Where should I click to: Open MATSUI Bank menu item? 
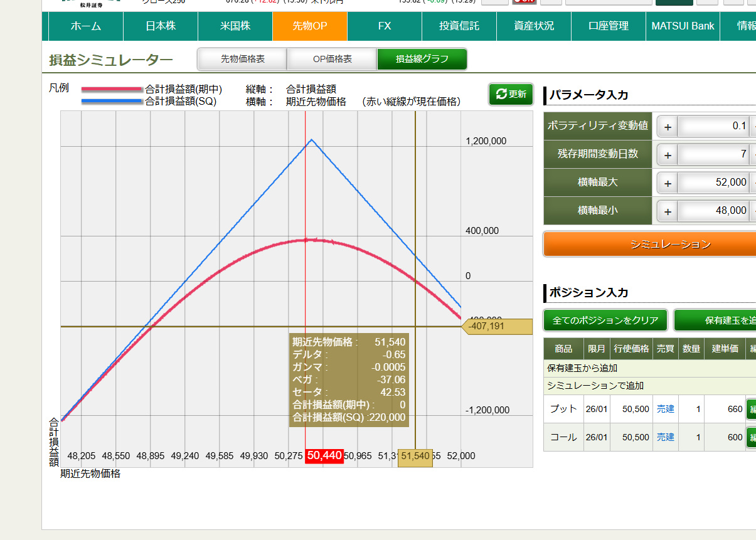(683, 26)
